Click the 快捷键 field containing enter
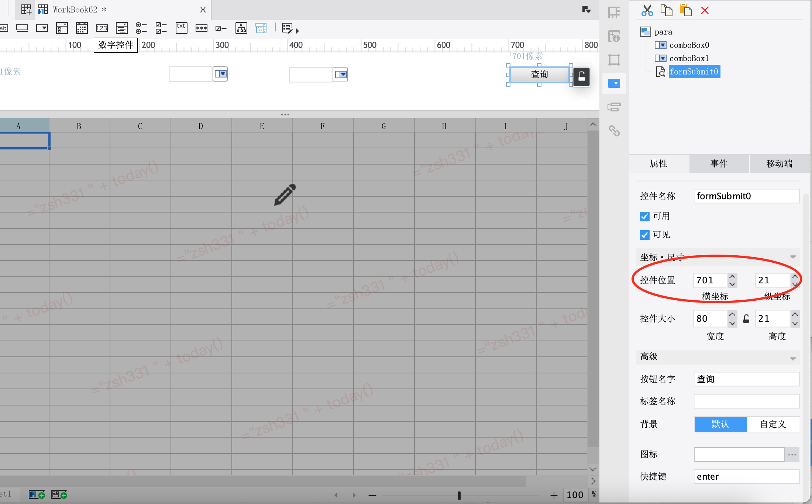This screenshot has height=504, width=812. point(747,476)
